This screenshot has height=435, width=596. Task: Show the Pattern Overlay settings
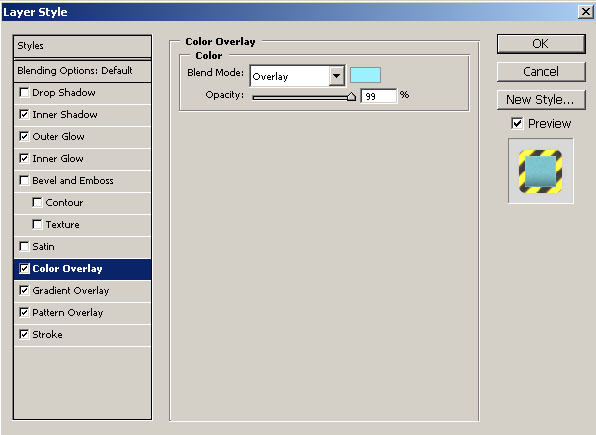coord(82,313)
